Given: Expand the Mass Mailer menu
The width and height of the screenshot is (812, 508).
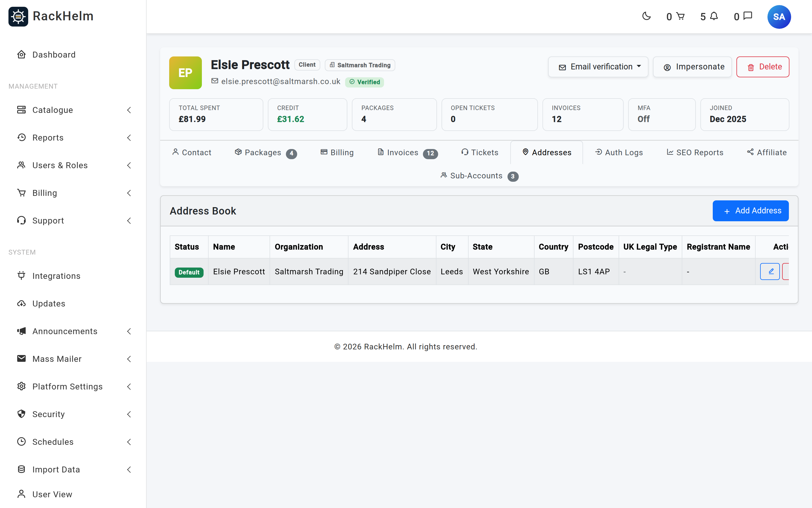Looking at the screenshot, I should (x=73, y=358).
